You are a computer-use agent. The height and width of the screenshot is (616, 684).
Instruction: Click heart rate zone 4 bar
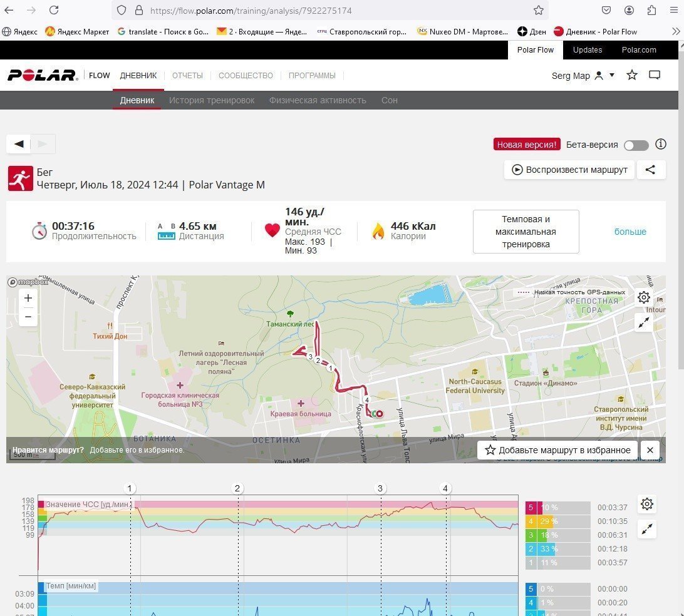(x=558, y=521)
